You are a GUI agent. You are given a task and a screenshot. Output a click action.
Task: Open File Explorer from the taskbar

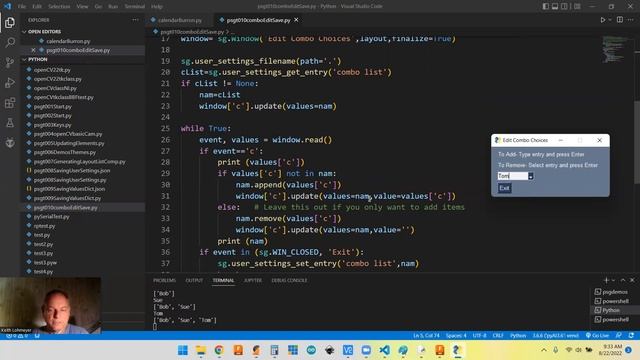tap(201, 350)
